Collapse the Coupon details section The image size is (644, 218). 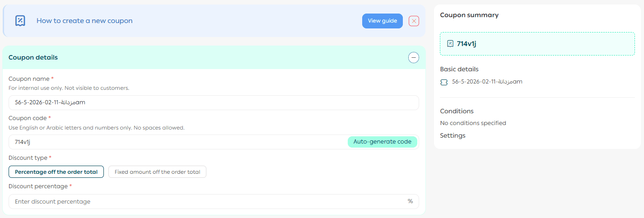click(413, 58)
